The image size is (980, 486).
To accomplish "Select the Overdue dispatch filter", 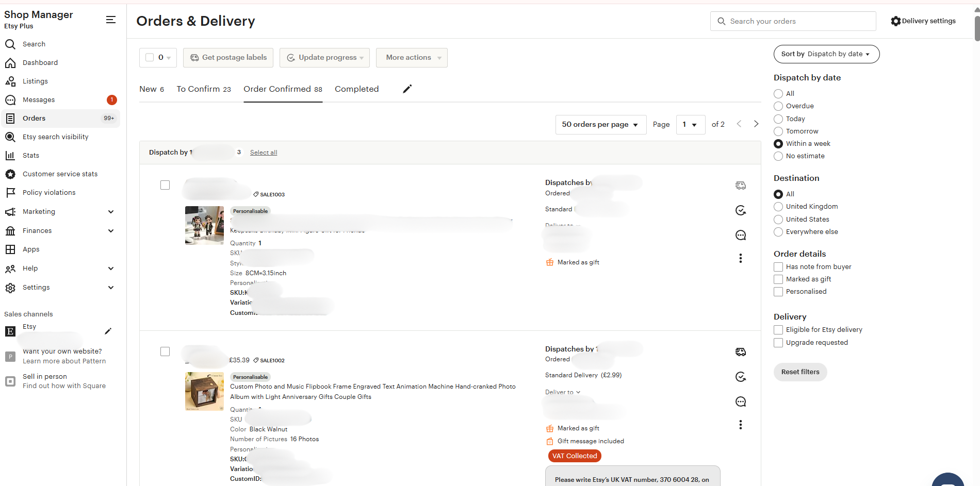I will click(778, 106).
